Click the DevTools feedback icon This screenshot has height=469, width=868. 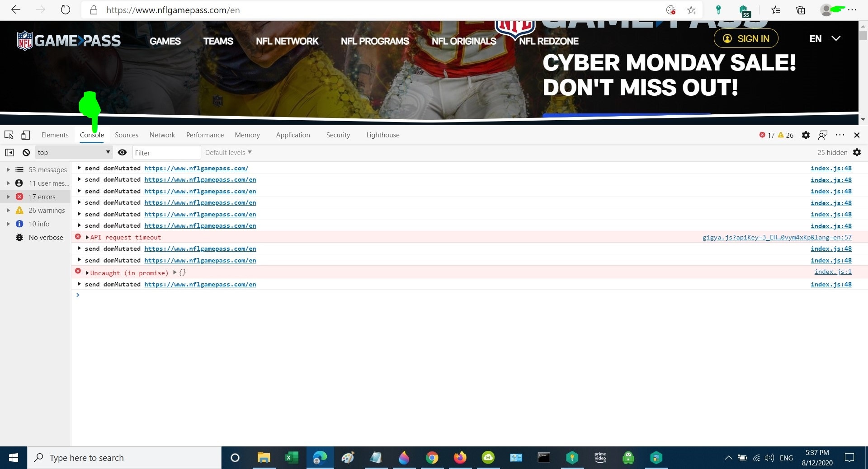click(823, 135)
